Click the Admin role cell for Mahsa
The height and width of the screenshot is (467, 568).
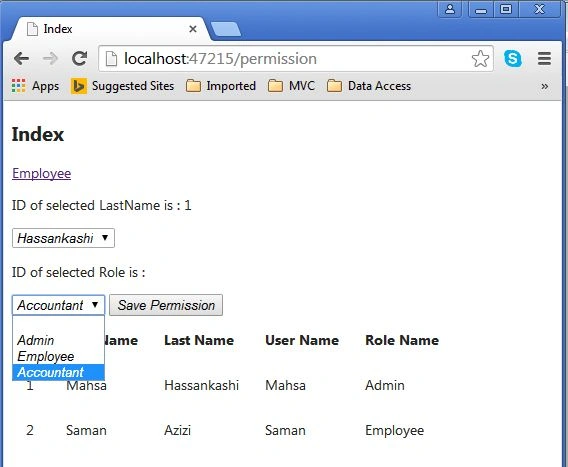pos(385,385)
